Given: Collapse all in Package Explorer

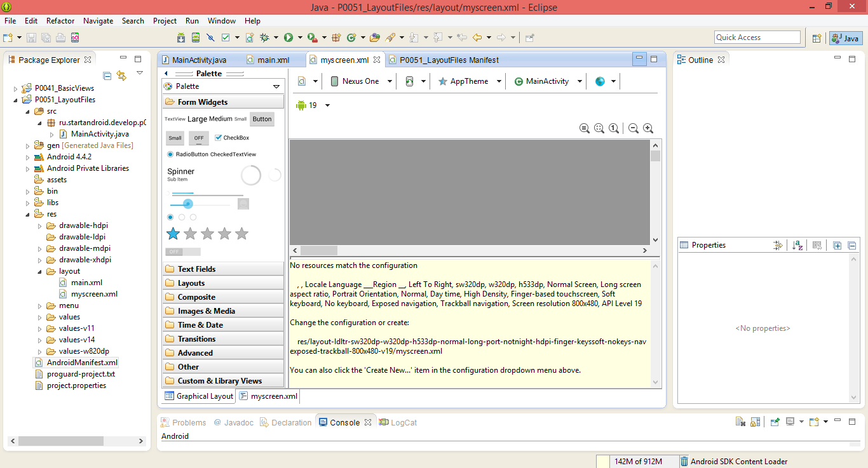Looking at the screenshot, I should [x=107, y=76].
